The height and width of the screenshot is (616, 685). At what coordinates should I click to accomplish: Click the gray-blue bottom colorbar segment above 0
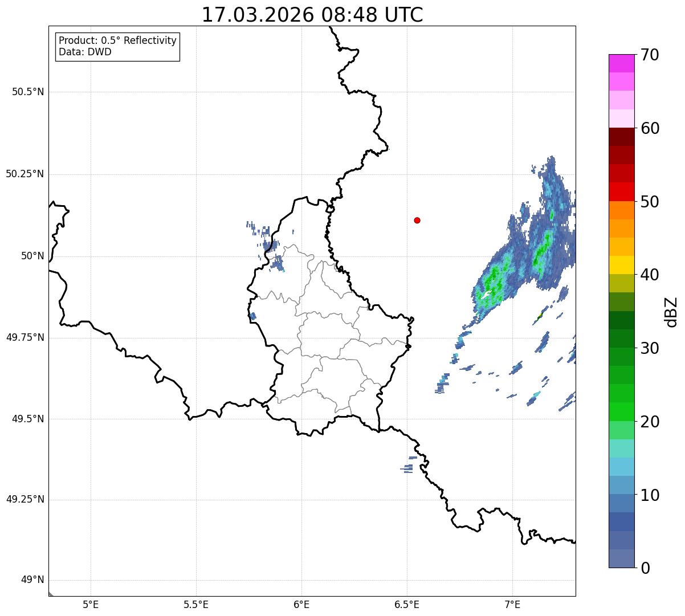click(x=621, y=558)
